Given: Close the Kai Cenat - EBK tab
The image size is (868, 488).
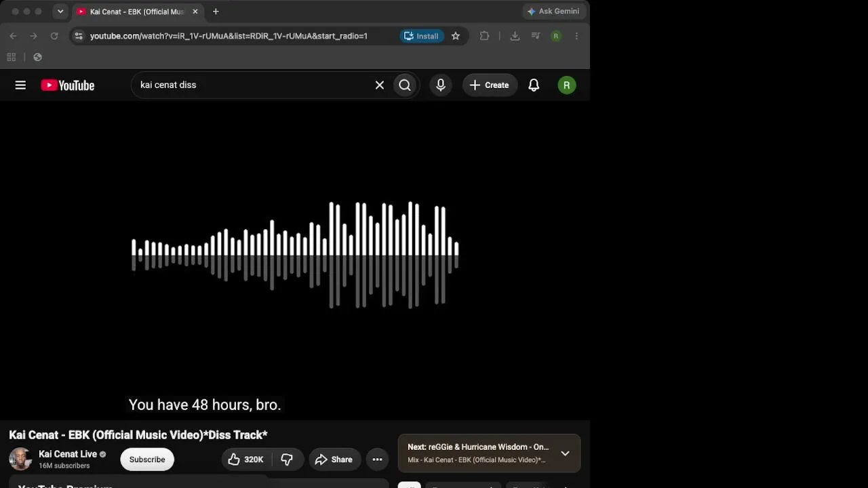Looking at the screenshot, I should click(x=195, y=12).
